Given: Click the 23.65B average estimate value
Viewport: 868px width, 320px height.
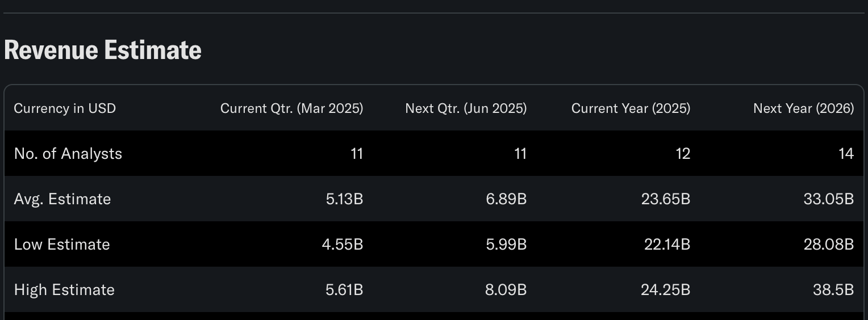Looking at the screenshot, I should point(666,199).
